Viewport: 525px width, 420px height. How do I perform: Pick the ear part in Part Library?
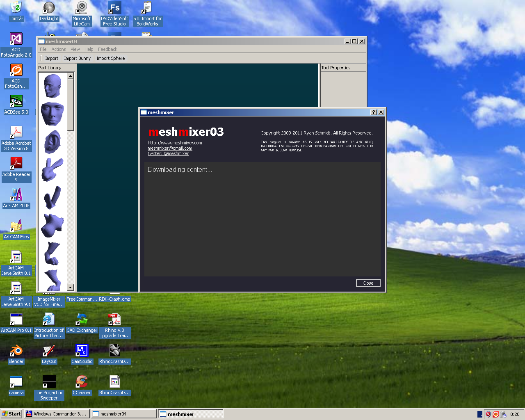(x=52, y=142)
